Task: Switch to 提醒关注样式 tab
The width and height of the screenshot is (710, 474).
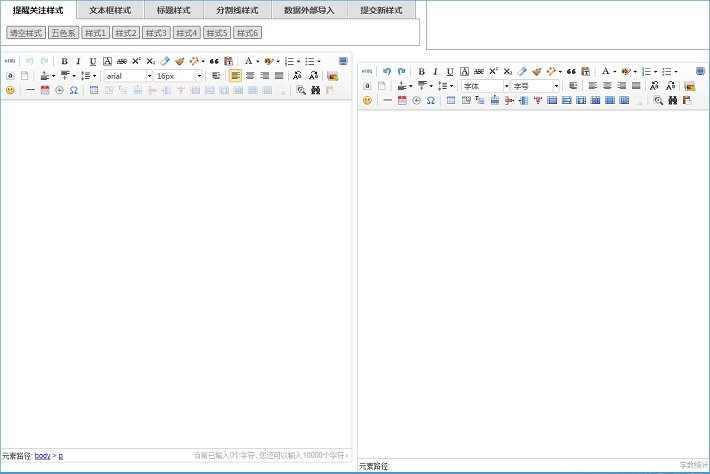Action: click(x=38, y=10)
